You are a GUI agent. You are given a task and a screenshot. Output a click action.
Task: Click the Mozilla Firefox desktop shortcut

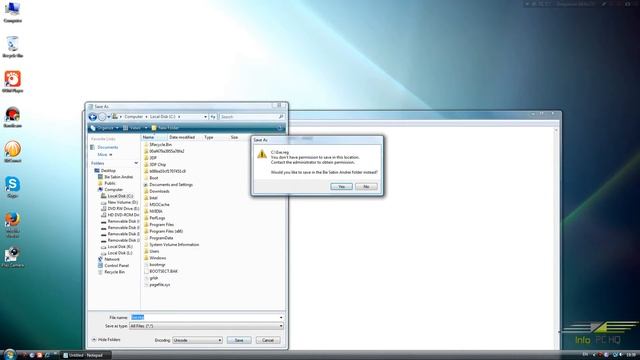12,224
